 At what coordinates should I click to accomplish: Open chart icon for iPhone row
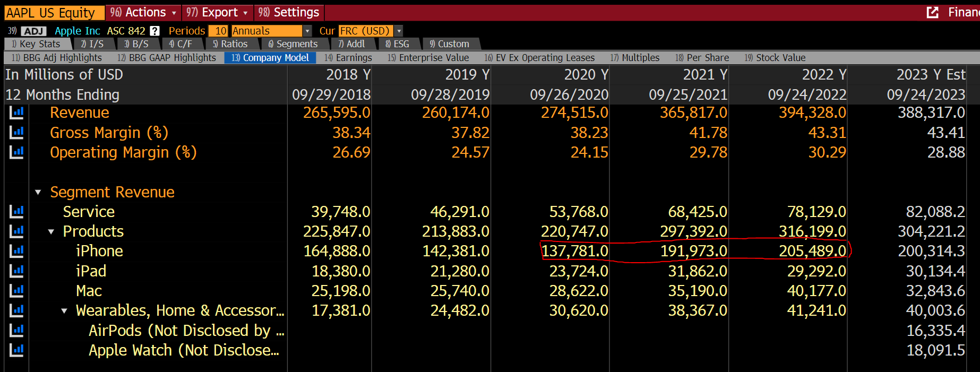click(x=16, y=251)
